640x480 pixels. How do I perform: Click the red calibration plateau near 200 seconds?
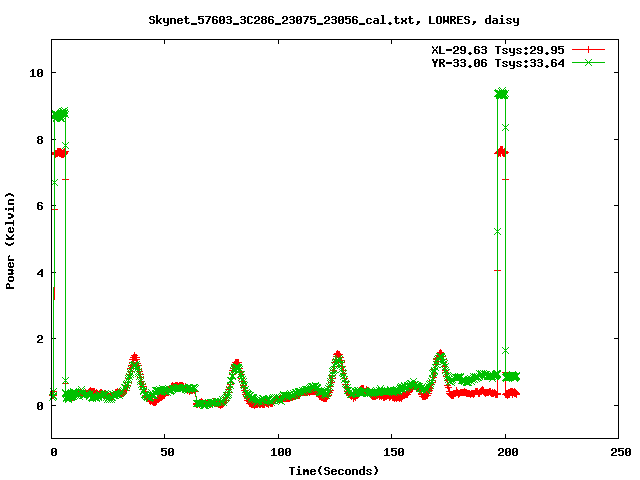(x=502, y=152)
